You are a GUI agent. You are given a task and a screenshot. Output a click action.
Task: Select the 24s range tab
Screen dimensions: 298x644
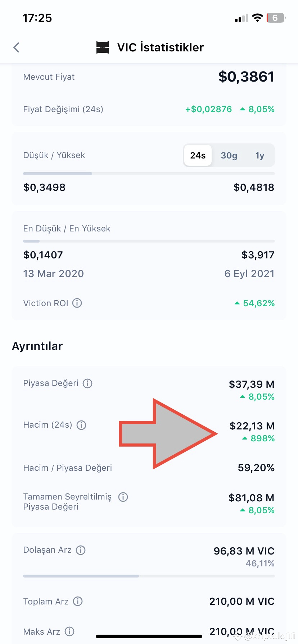pos(198,155)
